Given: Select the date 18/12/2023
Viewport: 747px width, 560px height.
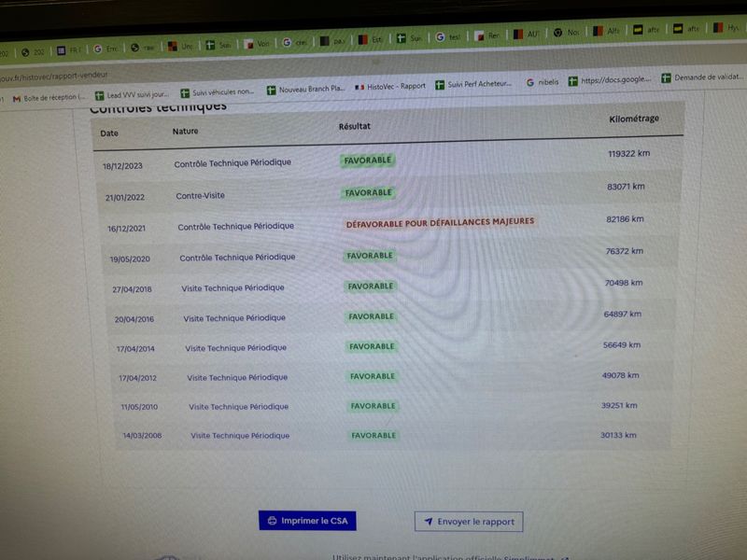Looking at the screenshot, I should coord(122,166).
